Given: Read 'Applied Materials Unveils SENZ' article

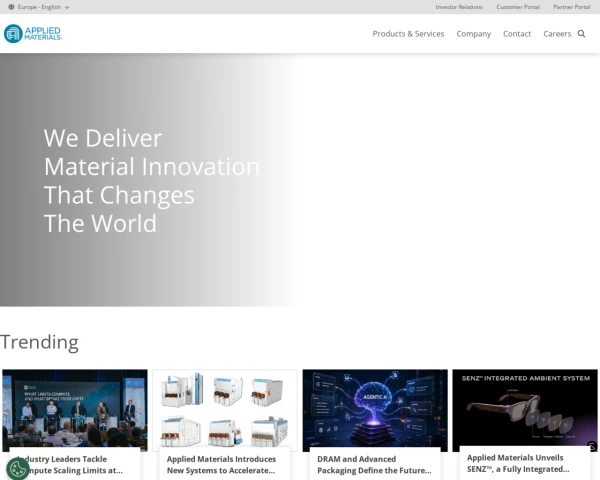Looking at the screenshot, I should point(518,463).
